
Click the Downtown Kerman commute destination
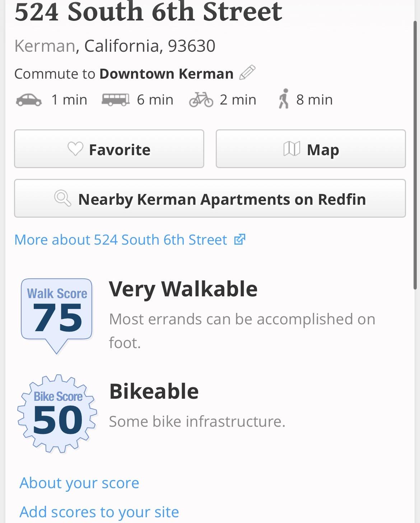[x=167, y=74]
